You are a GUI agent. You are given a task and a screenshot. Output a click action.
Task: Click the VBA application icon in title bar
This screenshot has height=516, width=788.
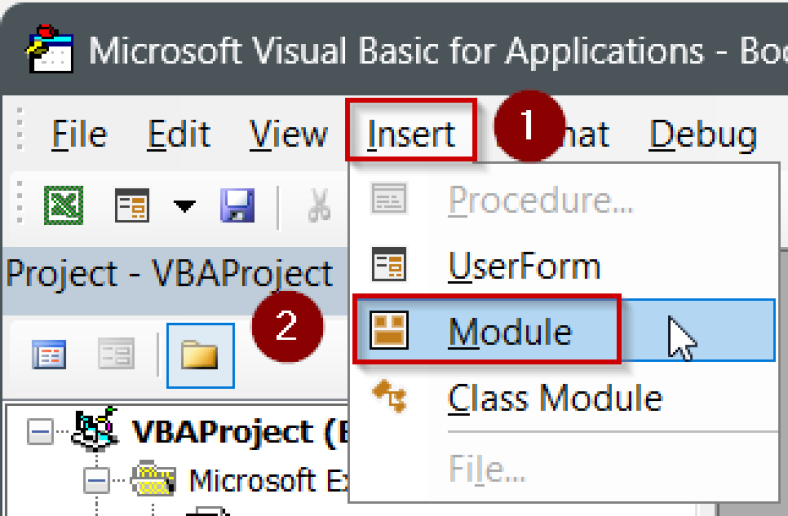48,47
